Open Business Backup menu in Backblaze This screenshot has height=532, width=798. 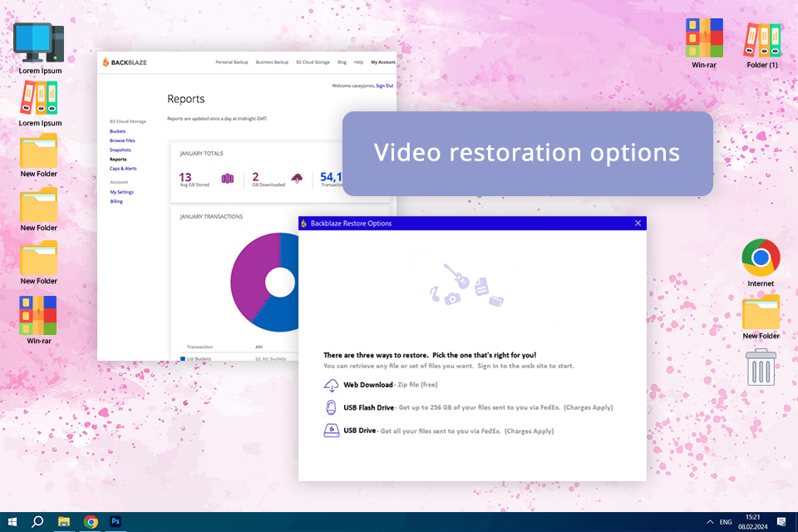pos(272,62)
